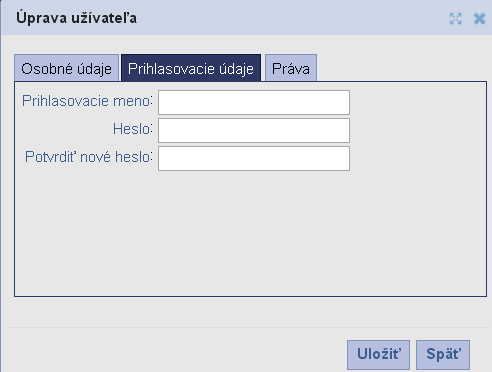Focus the Potvrdiť nové heslo field
492x372 pixels.
[254, 158]
